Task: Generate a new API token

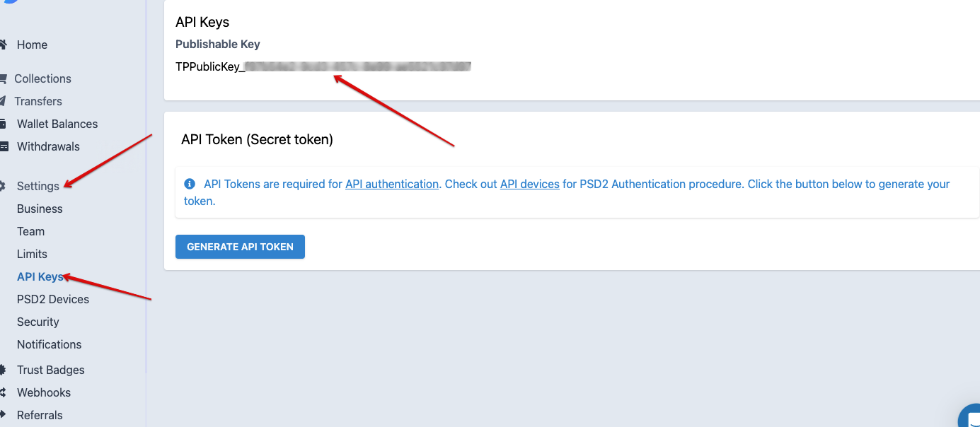Action: point(240,247)
